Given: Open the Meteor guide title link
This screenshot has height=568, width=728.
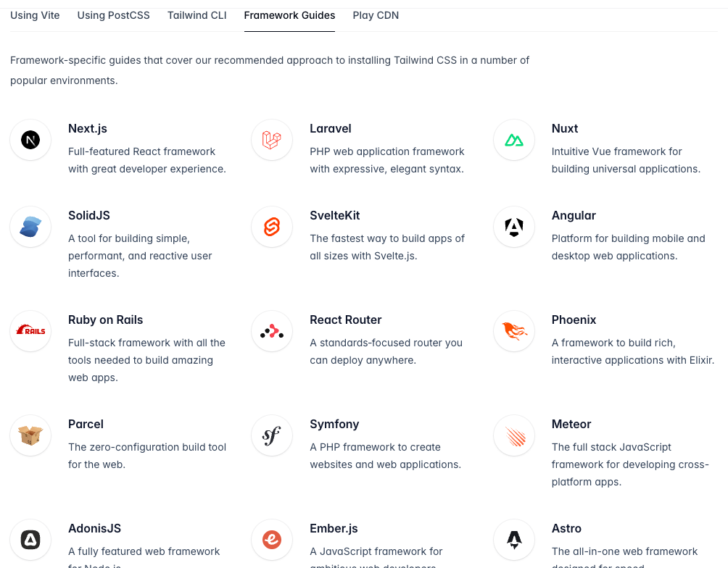Looking at the screenshot, I should tap(571, 424).
